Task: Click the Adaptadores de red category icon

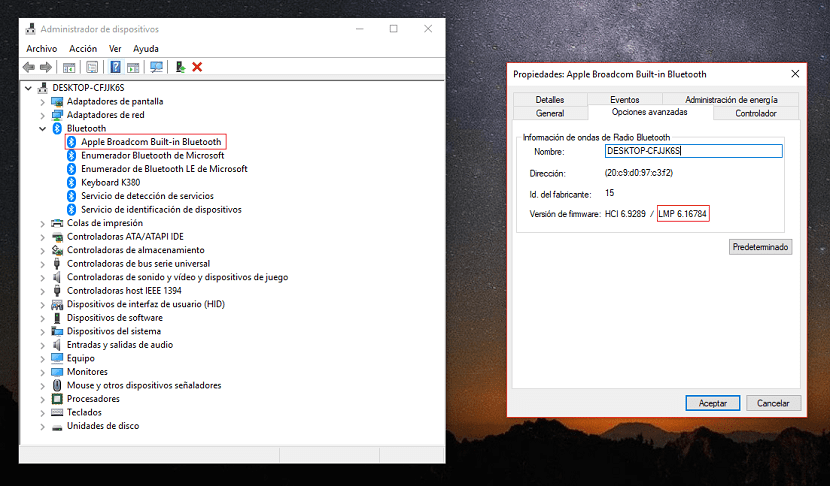Action: click(57, 115)
